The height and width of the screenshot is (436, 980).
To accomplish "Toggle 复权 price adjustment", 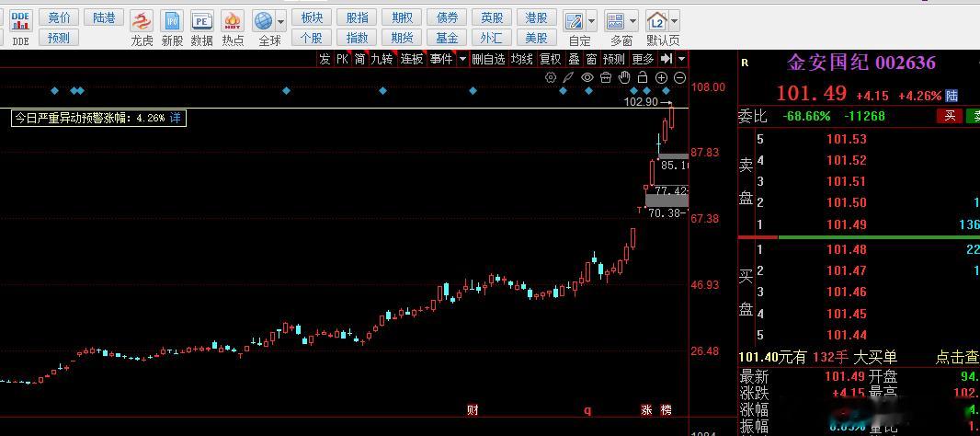I will (x=551, y=60).
